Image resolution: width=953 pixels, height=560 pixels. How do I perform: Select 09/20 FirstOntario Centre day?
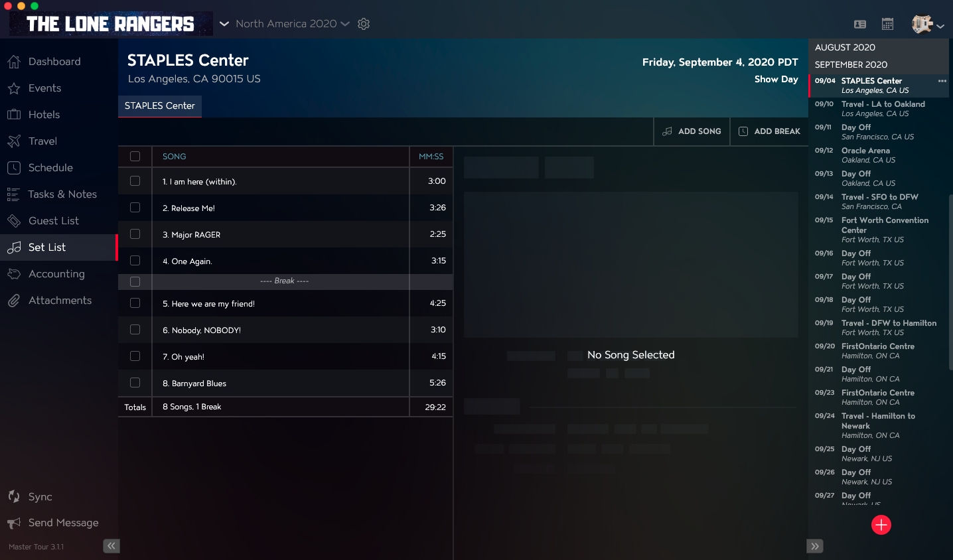click(879, 351)
